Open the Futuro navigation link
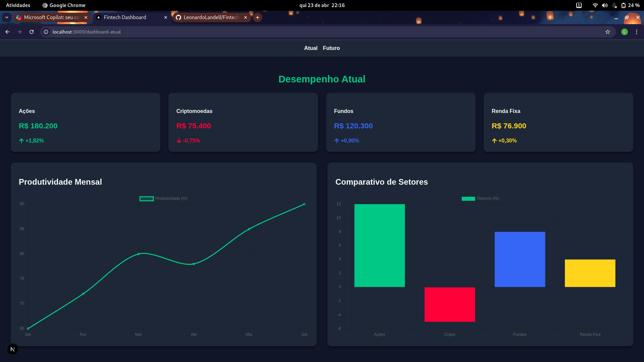The image size is (644, 362). pyautogui.click(x=331, y=48)
